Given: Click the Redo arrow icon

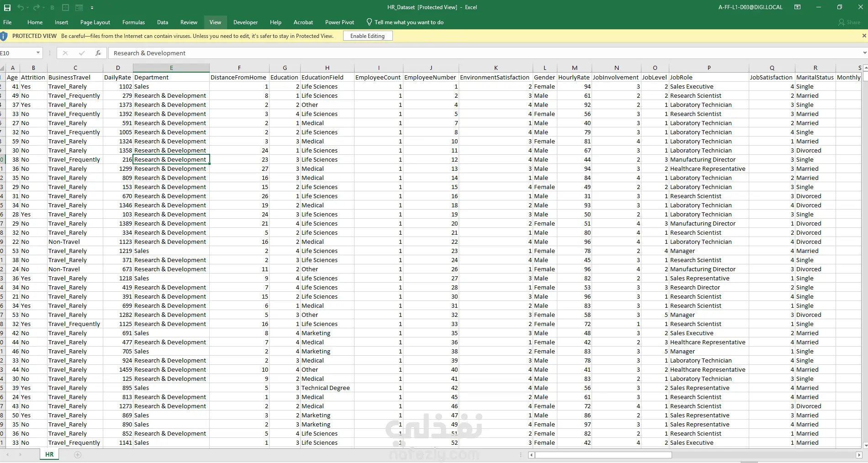Looking at the screenshot, I should tap(36, 7).
